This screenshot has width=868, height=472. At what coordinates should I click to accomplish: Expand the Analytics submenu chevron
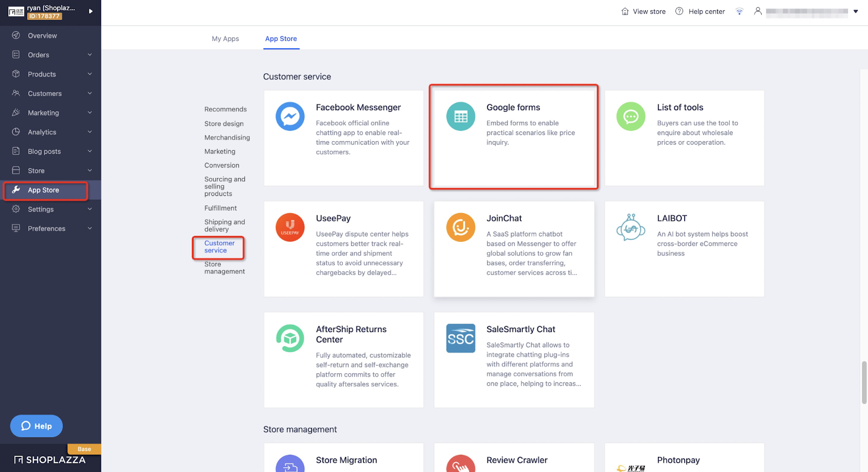90,132
